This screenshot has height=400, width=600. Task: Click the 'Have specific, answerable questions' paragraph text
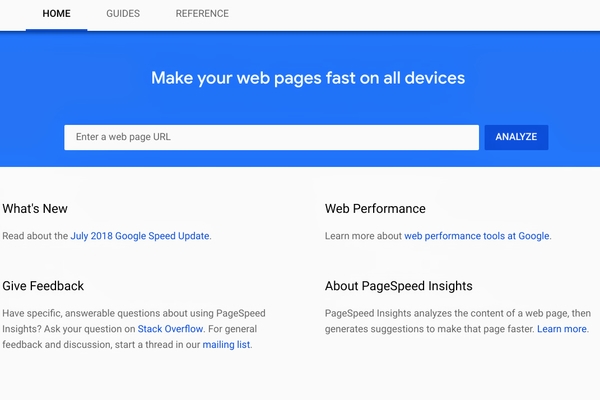click(x=134, y=329)
